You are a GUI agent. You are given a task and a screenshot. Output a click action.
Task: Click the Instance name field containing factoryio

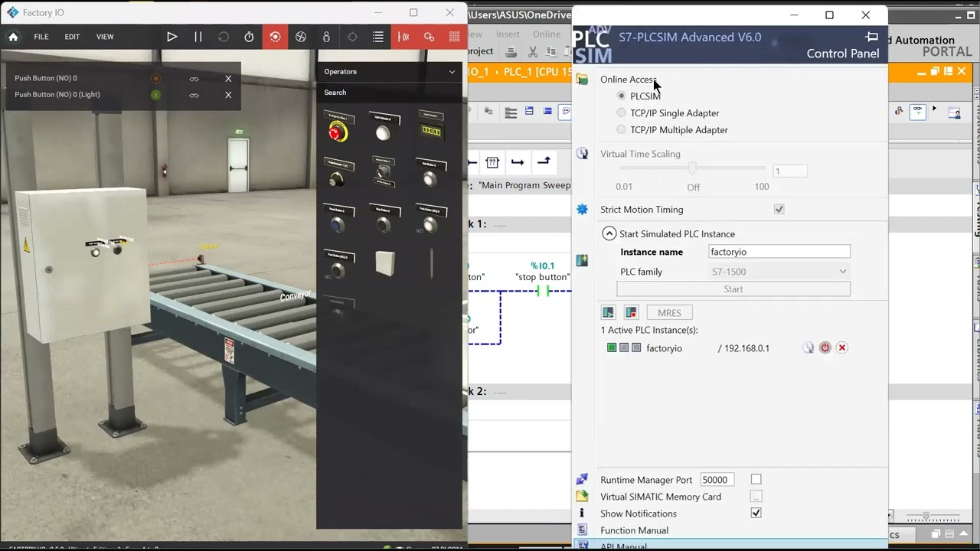click(x=779, y=252)
